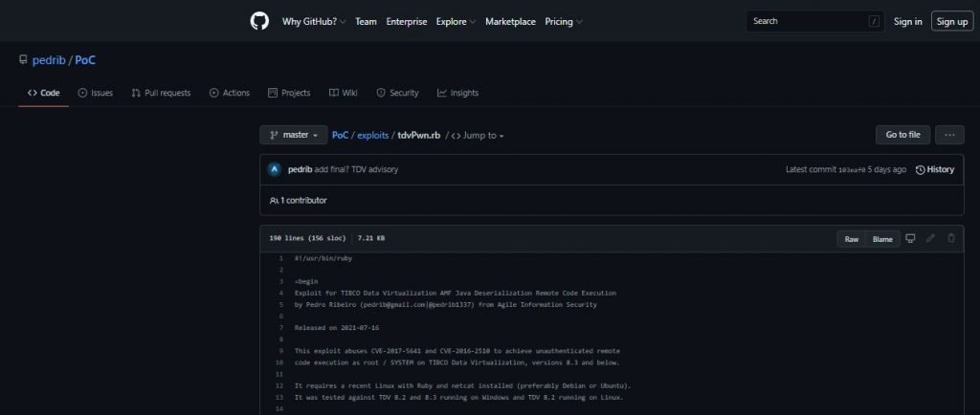
Task: Click the '#!/usr/bin/ruby' code line
Action: coord(323,258)
